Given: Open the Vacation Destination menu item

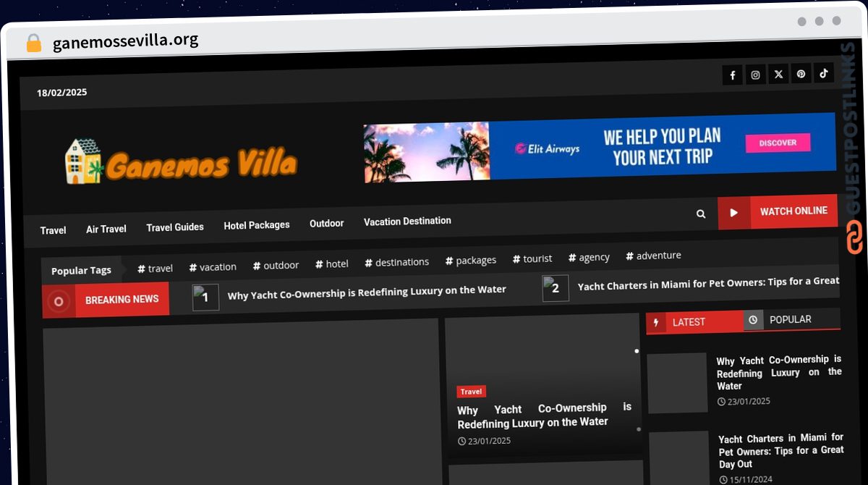Looking at the screenshot, I should click(x=407, y=221).
